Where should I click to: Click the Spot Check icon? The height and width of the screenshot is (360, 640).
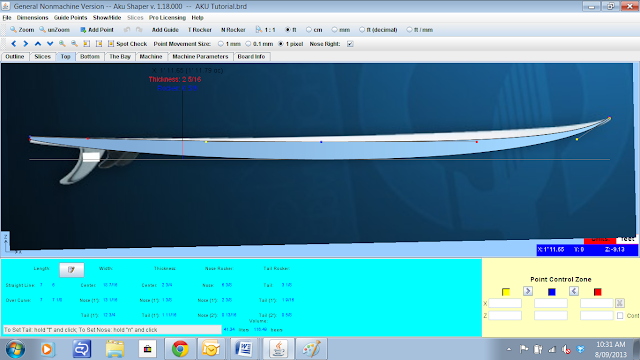pyautogui.click(x=111, y=44)
